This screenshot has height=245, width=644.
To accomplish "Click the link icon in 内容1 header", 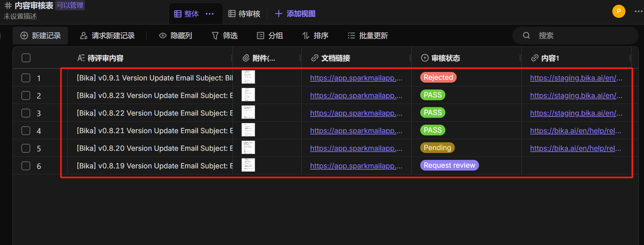I will (535, 58).
